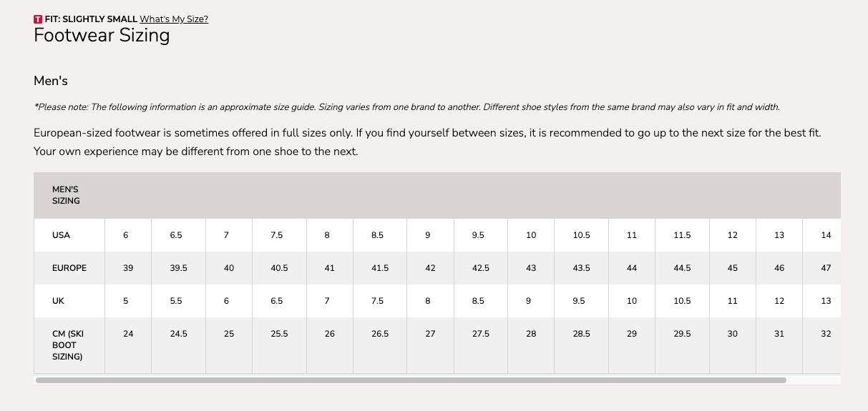This screenshot has width=868, height=411.
Task: Click the MEN'S SIZING table header
Action: [65, 195]
